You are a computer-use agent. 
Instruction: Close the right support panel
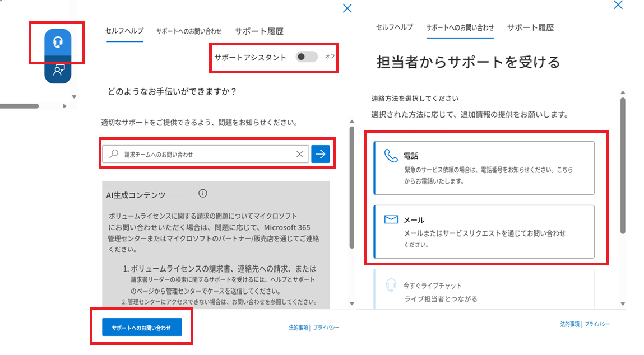tap(618, 5)
